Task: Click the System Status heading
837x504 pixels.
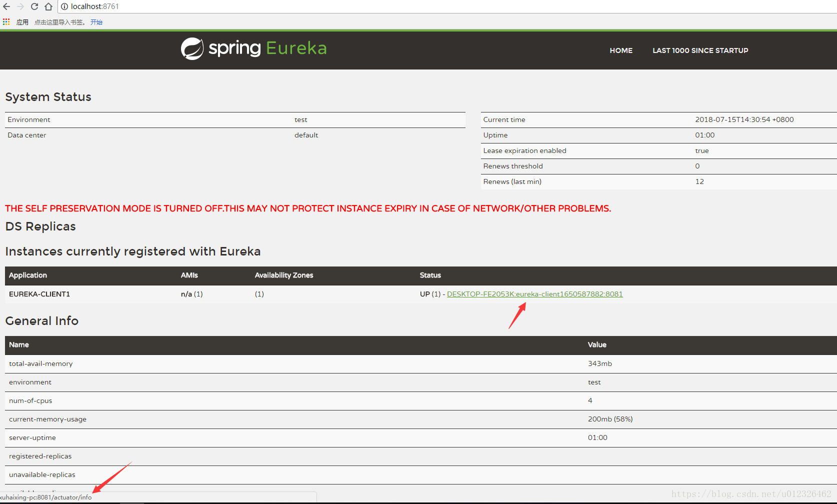Action: (48, 97)
